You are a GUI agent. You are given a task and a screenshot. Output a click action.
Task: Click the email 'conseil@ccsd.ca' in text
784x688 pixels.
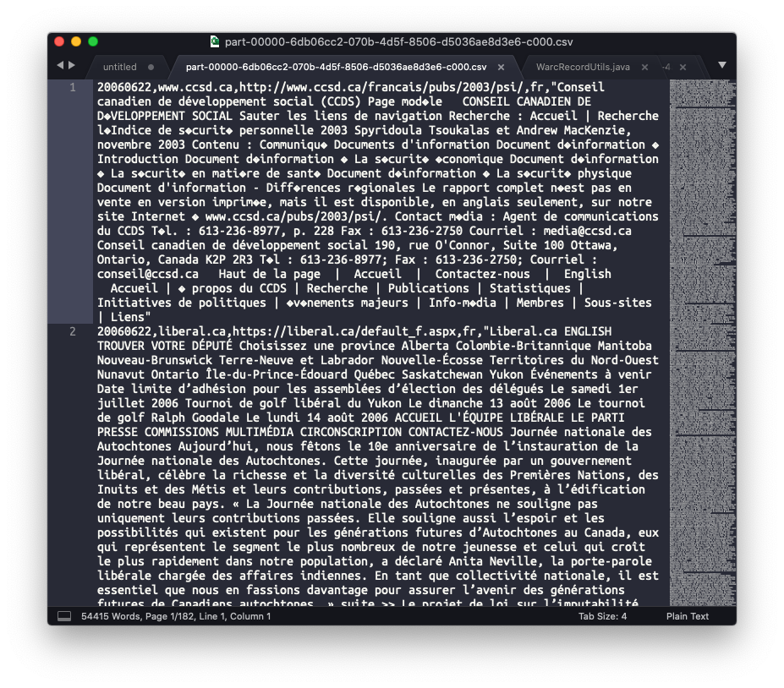coord(147,274)
